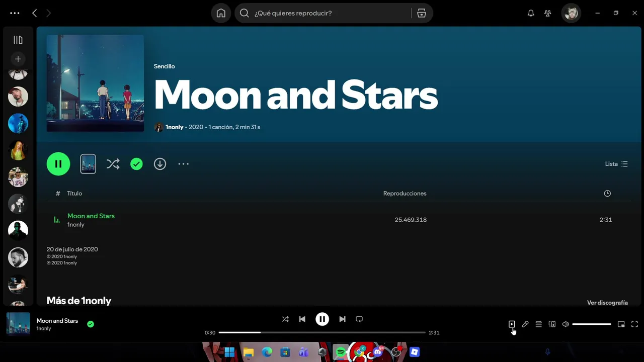
Task: Enable shuffle for this single
Action: [x=113, y=164]
